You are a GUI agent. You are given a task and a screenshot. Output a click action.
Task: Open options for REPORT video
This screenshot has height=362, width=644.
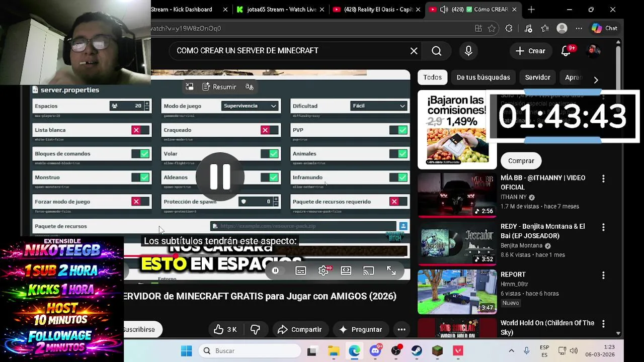click(603, 275)
